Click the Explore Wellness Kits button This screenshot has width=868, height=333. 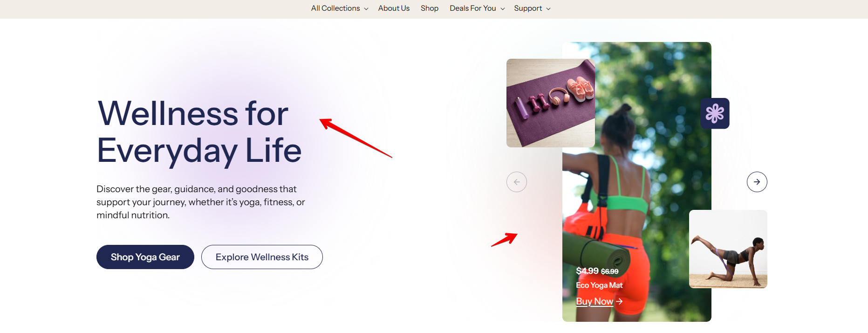[262, 257]
